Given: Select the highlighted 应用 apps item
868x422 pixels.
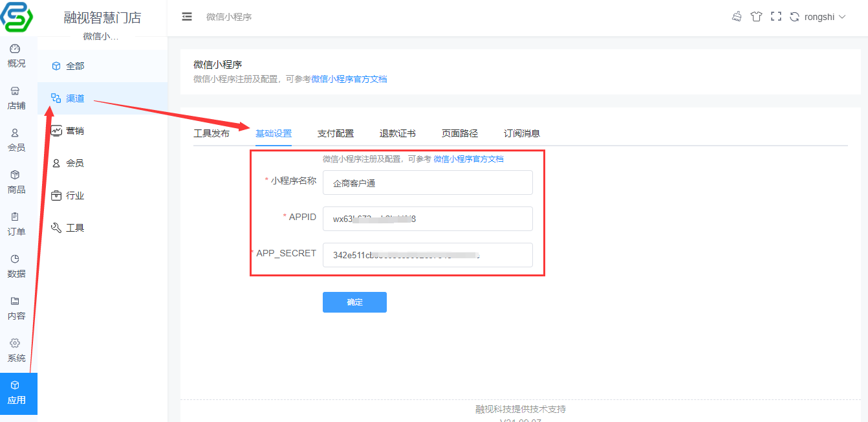Looking at the screenshot, I should [x=19, y=394].
